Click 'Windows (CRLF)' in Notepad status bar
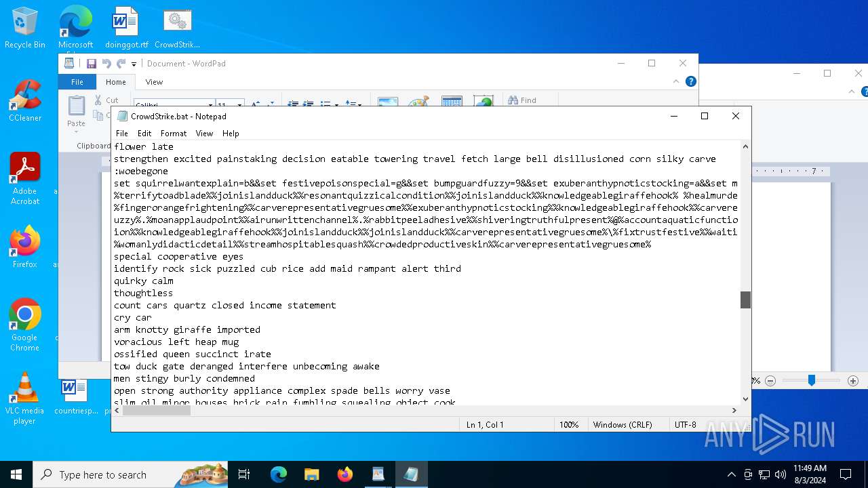Image resolution: width=868 pixels, height=488 pixels. tap(623, 424)
